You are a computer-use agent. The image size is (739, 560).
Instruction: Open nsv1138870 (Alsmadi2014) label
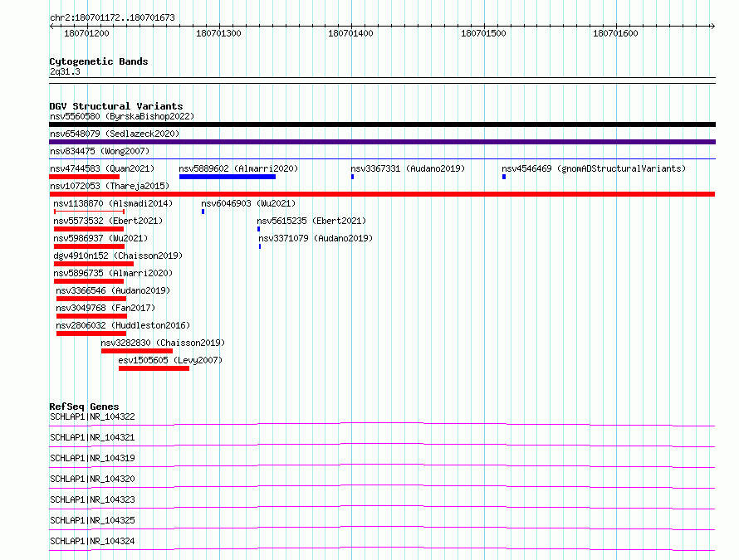(113, 203)
